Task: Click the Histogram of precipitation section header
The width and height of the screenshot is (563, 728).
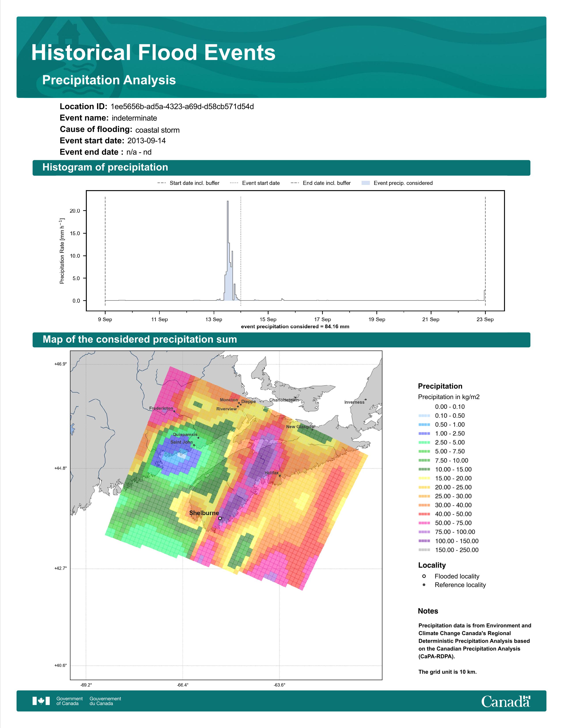Action: [x=281, y=167]
